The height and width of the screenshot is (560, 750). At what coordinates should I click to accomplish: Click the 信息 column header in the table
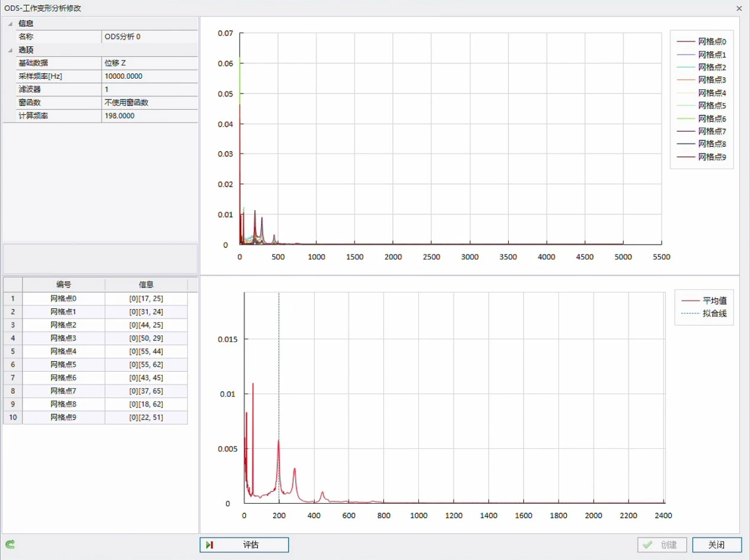[146, 284]
